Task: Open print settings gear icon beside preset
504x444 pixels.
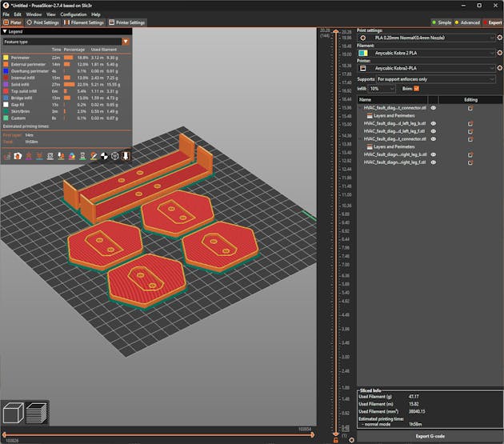Action: (499, 38)
